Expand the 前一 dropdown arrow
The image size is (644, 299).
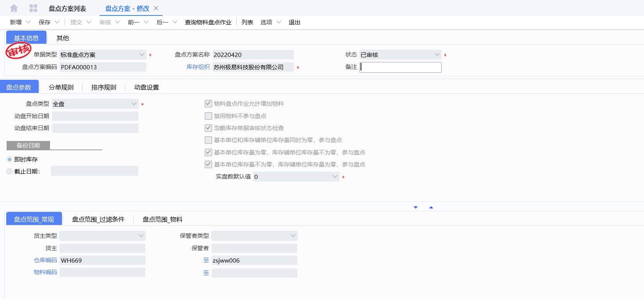click(x=146, y=22)
